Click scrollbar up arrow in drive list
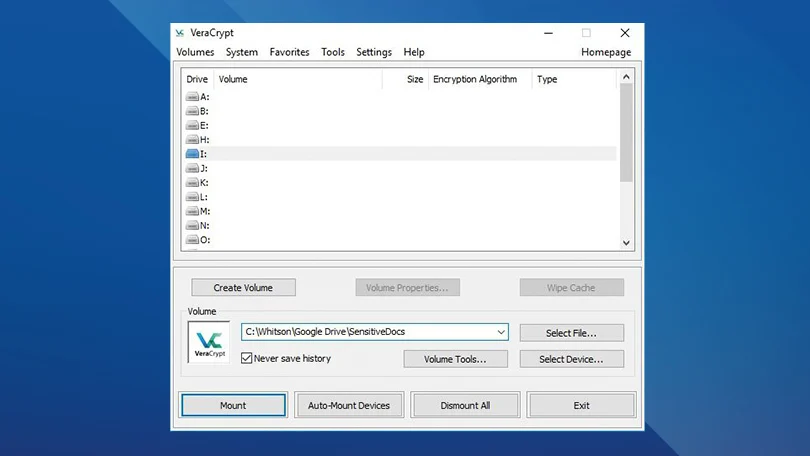The image size is (810, 456). pos(626,78)
